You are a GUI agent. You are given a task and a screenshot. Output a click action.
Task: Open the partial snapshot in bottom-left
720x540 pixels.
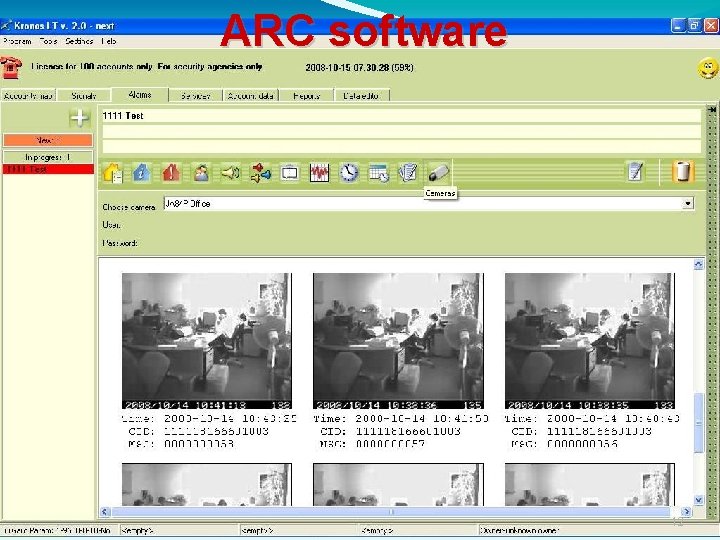(x=207, y=484)
